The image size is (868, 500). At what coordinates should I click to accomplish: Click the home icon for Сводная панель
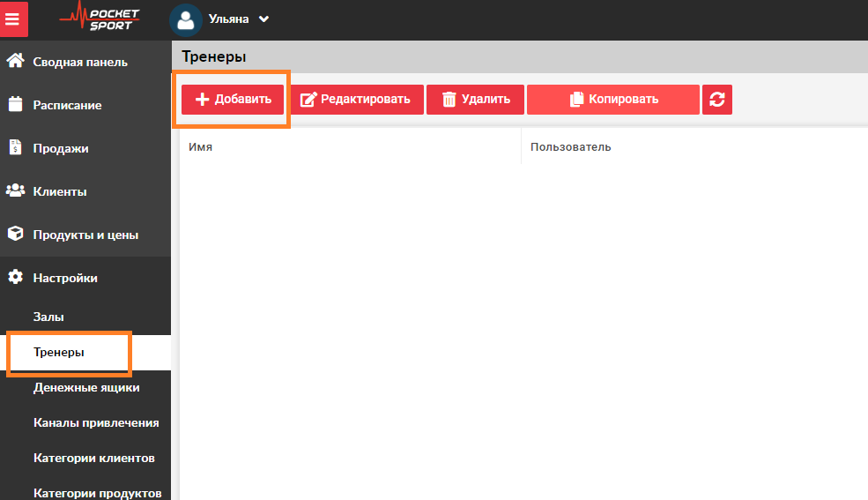click(15, 62)
